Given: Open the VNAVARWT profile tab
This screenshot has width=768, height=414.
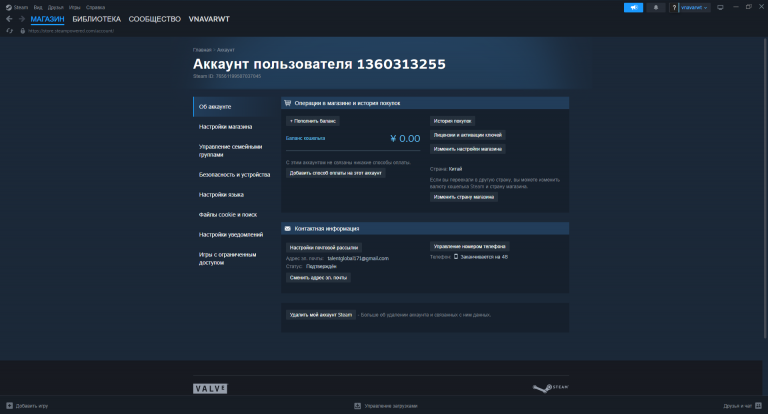Looking at the screenshot, I should (209, 19).
